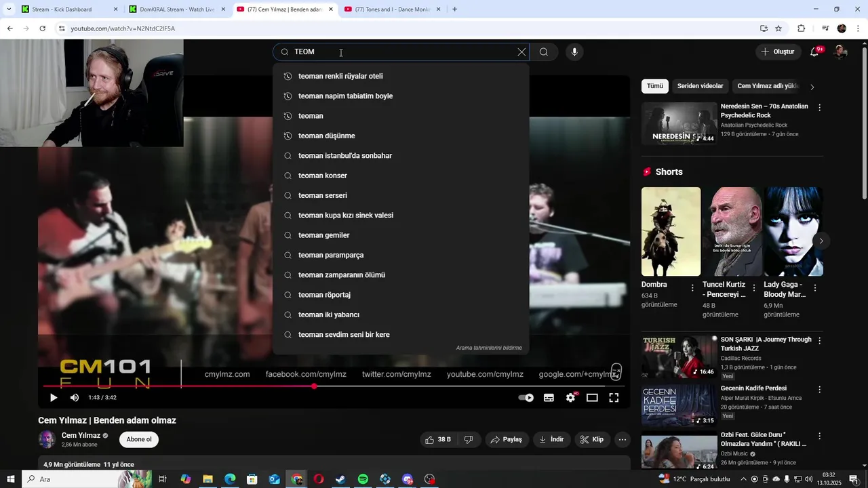This screenshot has width=868, height=488.
Task: Open options menu for Dombra short
Action: pyautogui.click(x=692, y=288)
